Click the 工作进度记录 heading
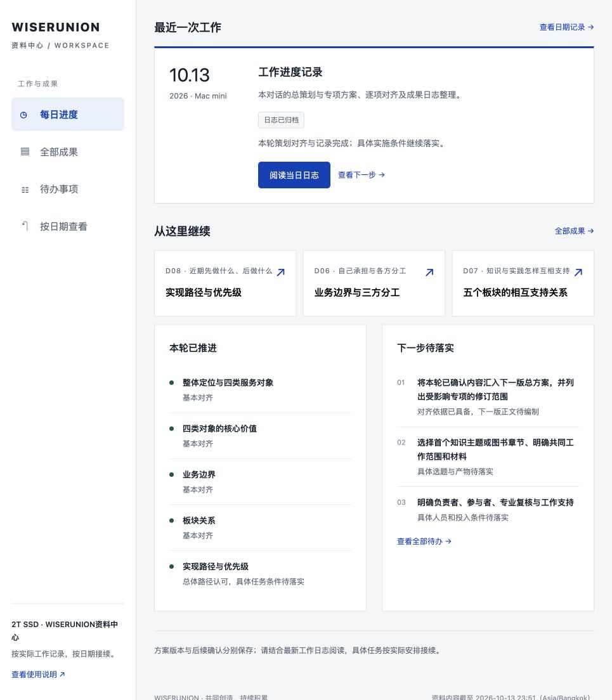 point(290,72)
